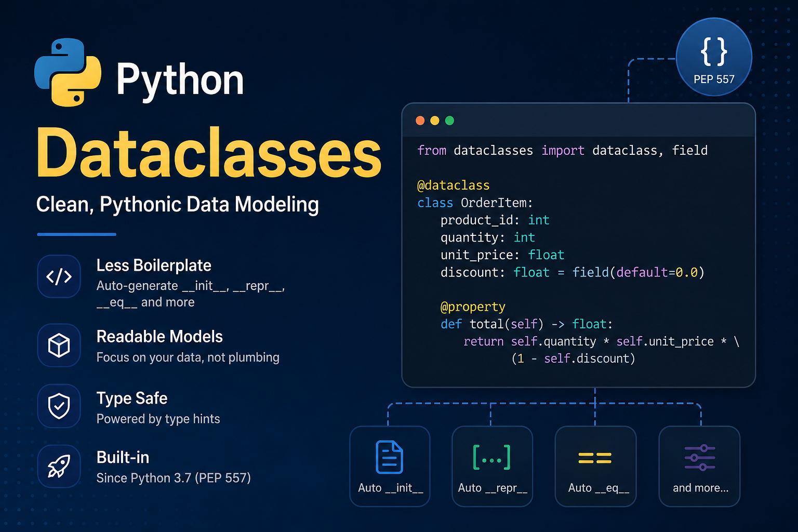Click the bracket dots icon above Auto __repr__
798x532 pixels.
pyautogui.click(x=492, y=457)
